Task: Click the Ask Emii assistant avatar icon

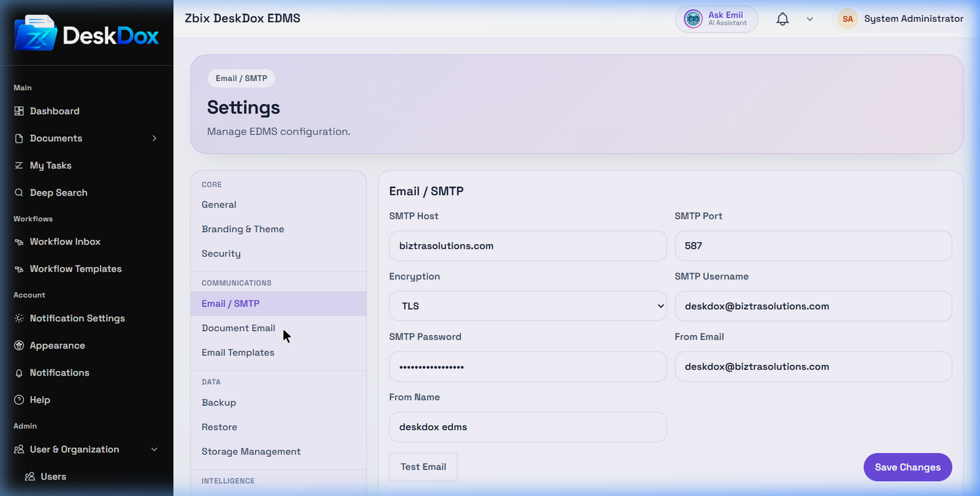Action: pos(693,19)
